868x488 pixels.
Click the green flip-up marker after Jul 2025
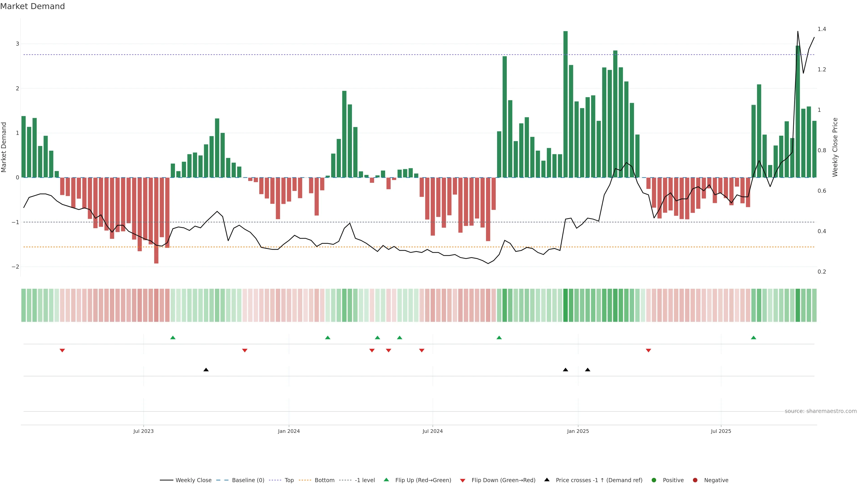(x=753, y=338)
